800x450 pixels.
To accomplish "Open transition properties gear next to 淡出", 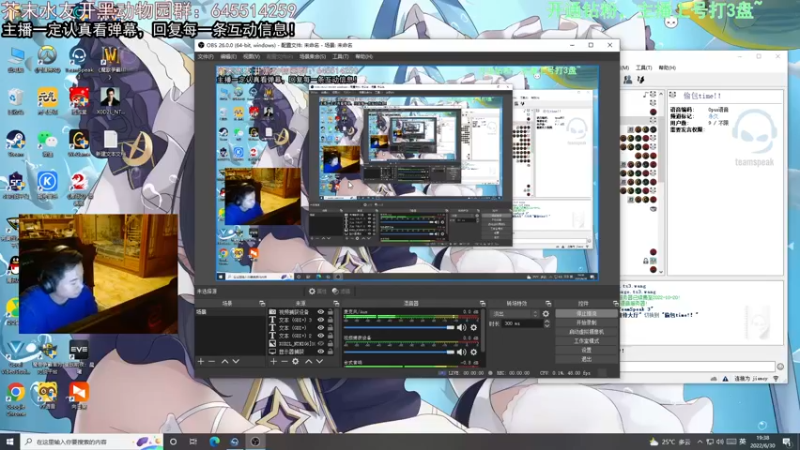I will tap(546, 314).
